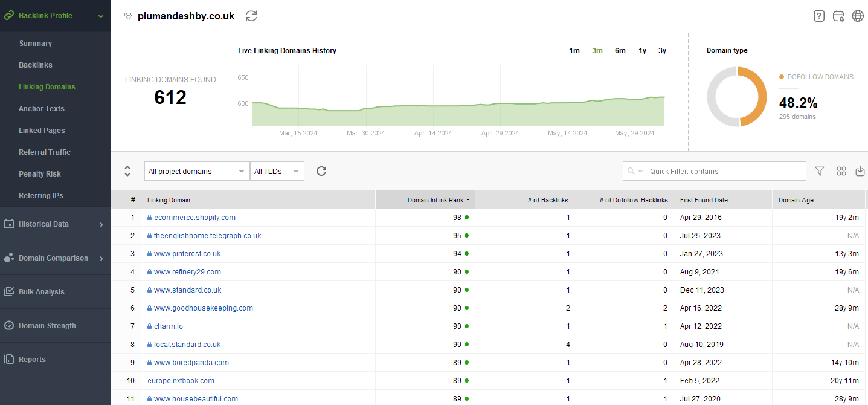Open www.refinery29.com link
Image resolution: width=868 pixels, height=405 pixels.
[x=187, y=272]
